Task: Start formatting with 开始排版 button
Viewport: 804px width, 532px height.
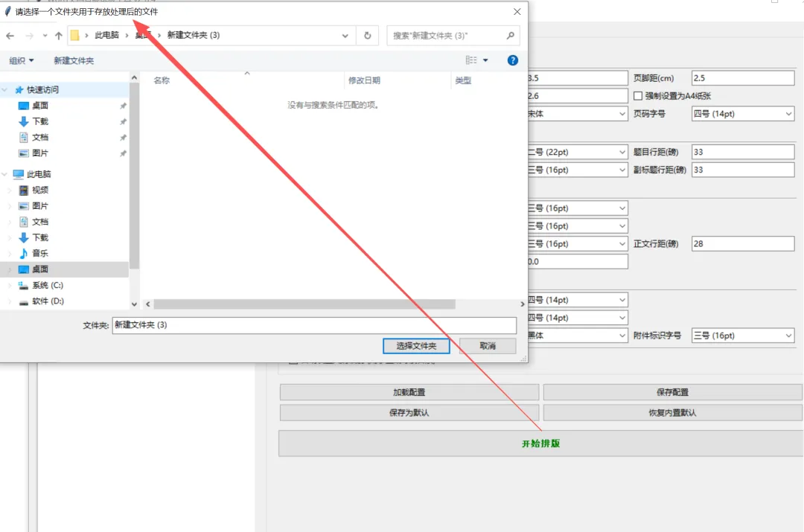Action: point(541,443)
